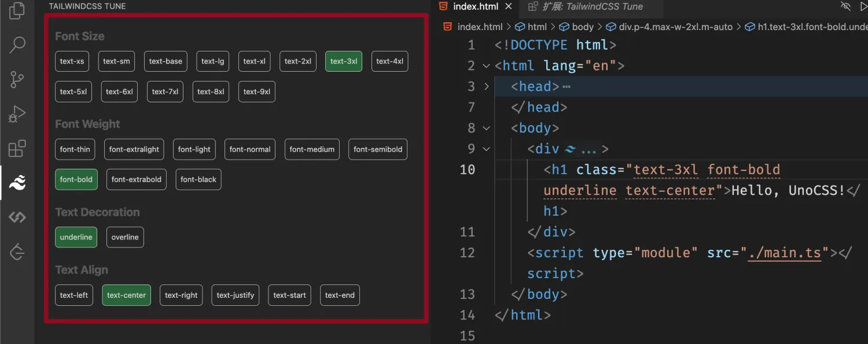The height and width of the screenshot is (344, 868).
Task: Click the Tailwind CSS activity bar icon
Action: click(17, 183)
